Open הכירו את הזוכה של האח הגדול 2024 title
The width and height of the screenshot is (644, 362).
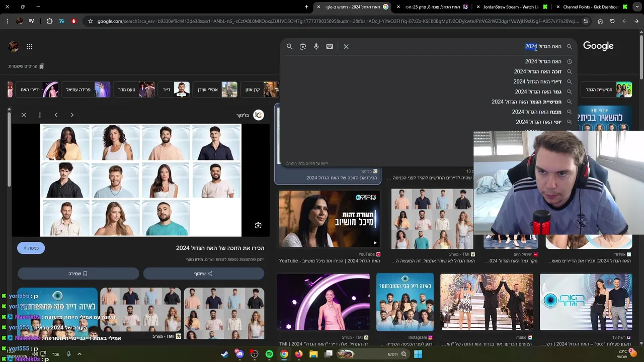(x=220, y=248)
